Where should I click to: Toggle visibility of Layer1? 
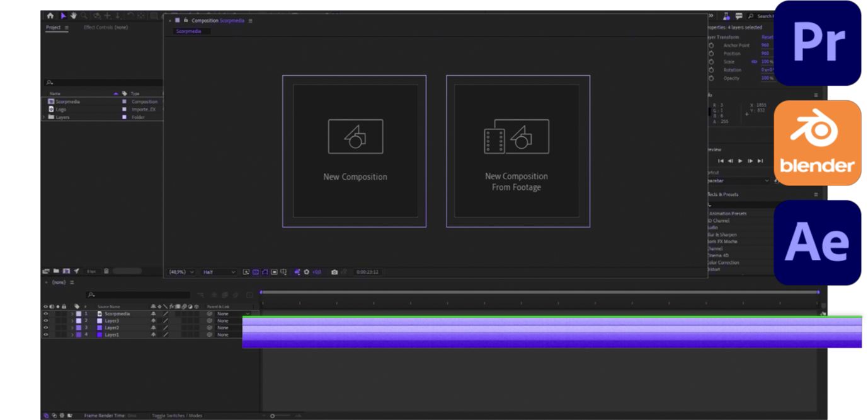[45, 335]
